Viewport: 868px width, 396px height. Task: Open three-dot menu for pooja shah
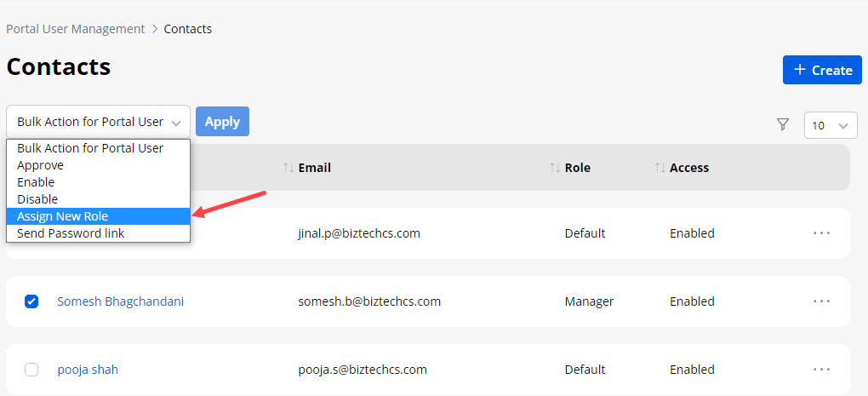tap(821, 369)
